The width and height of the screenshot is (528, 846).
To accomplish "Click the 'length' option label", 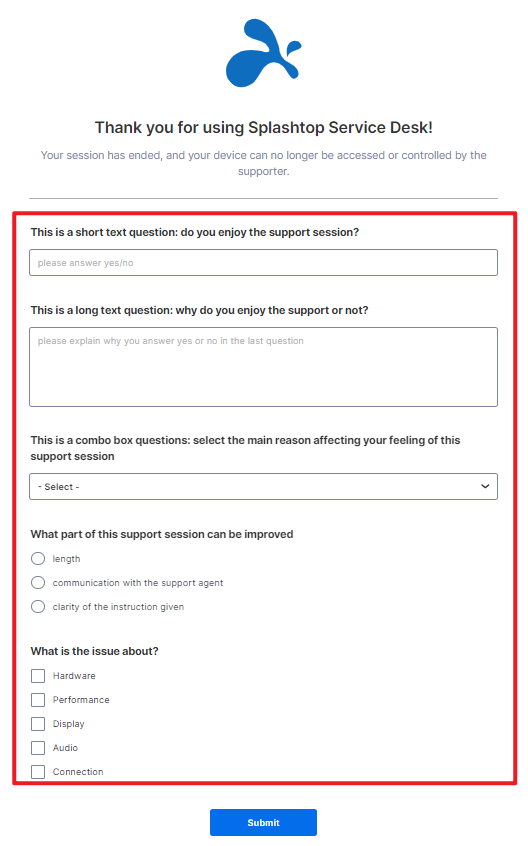I will 66,559.
